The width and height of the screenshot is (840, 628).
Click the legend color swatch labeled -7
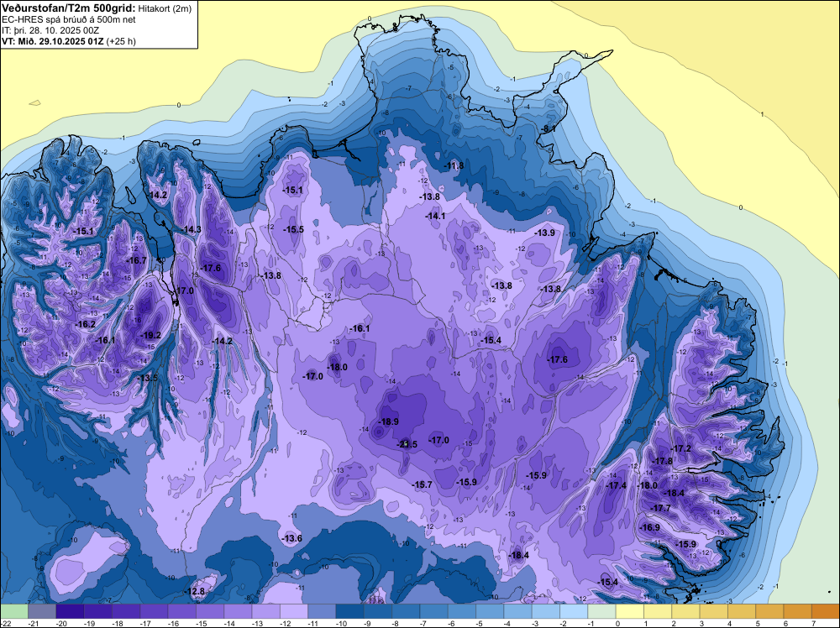point(434,611)
